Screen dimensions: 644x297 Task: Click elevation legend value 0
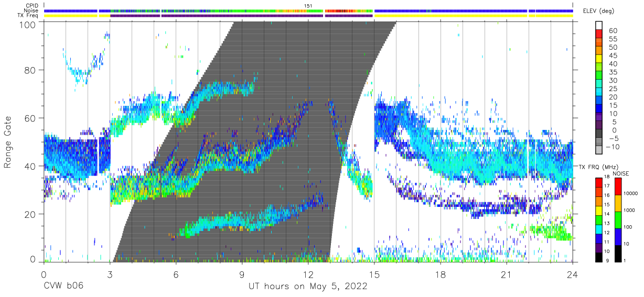[x=615, y=130]
